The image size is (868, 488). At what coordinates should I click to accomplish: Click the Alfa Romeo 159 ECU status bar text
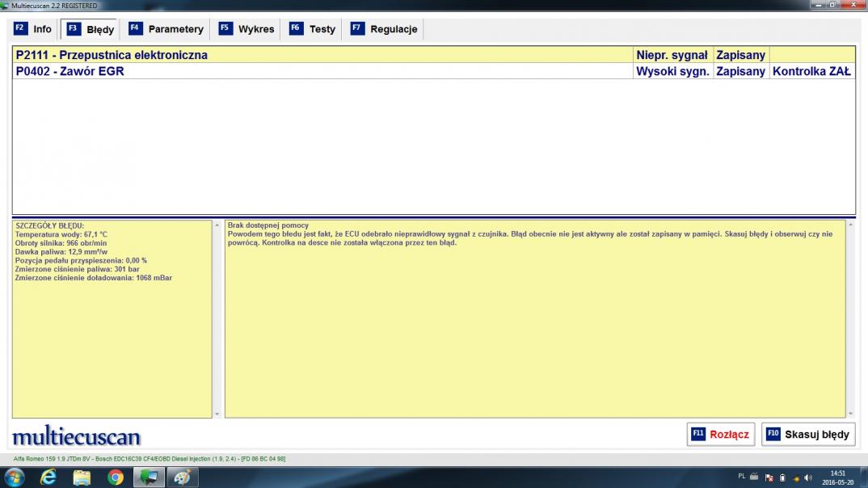click(x=150, y=459)
